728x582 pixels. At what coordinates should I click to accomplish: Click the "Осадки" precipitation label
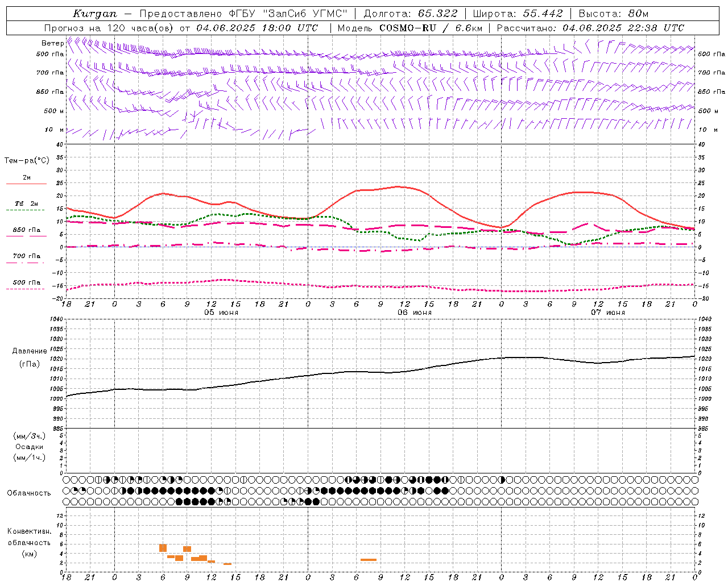[x=30, y=447]
